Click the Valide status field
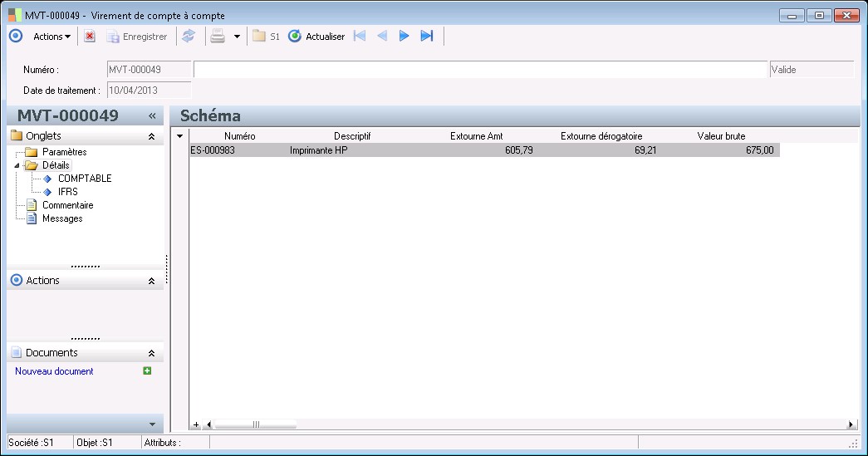 812,70
